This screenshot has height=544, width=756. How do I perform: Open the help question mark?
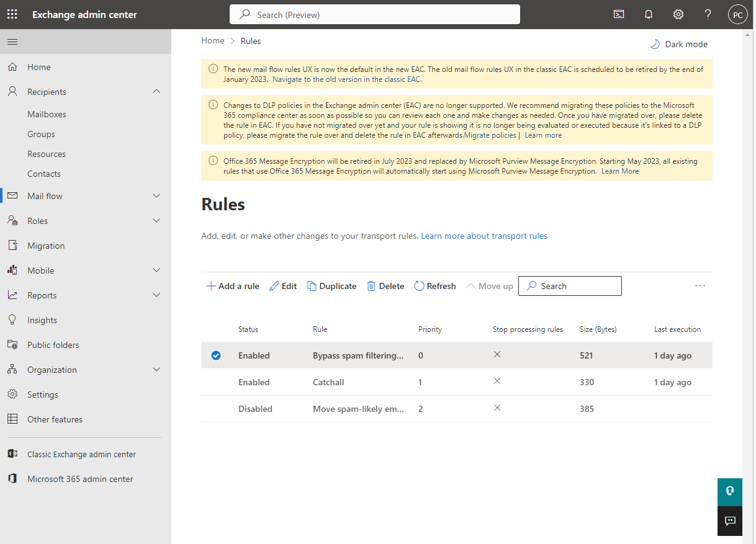[x=708, y=14]
